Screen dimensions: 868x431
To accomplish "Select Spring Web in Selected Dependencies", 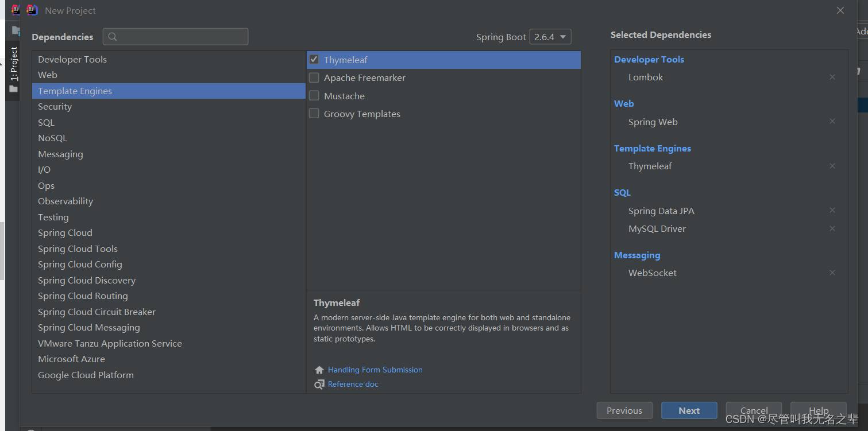I will tap(653, 122).
